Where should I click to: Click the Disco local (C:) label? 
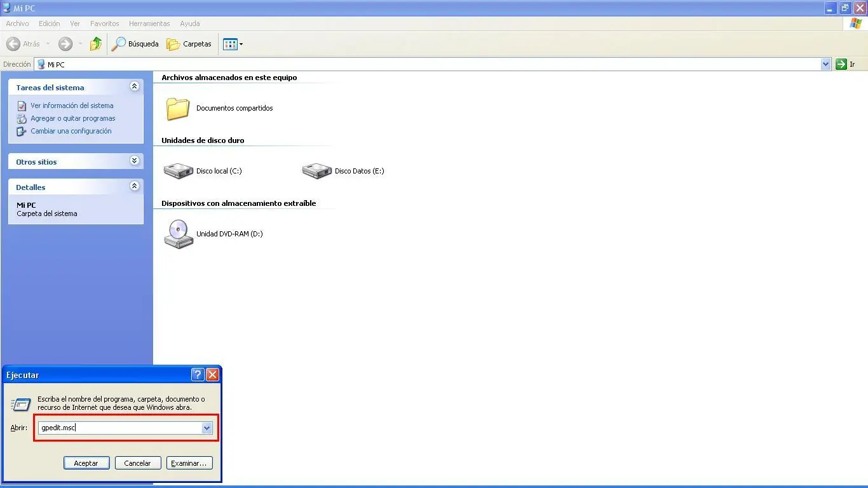pyautogui.click(x=219, y=171)
